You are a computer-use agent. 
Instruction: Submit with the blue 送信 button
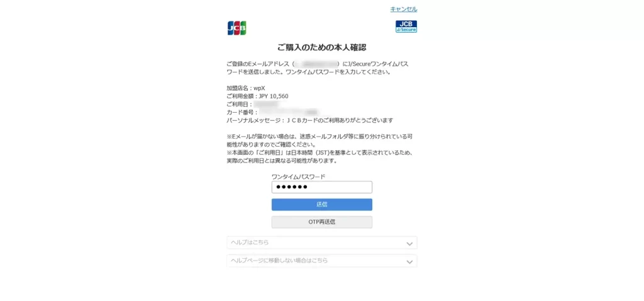click(321, 205)
